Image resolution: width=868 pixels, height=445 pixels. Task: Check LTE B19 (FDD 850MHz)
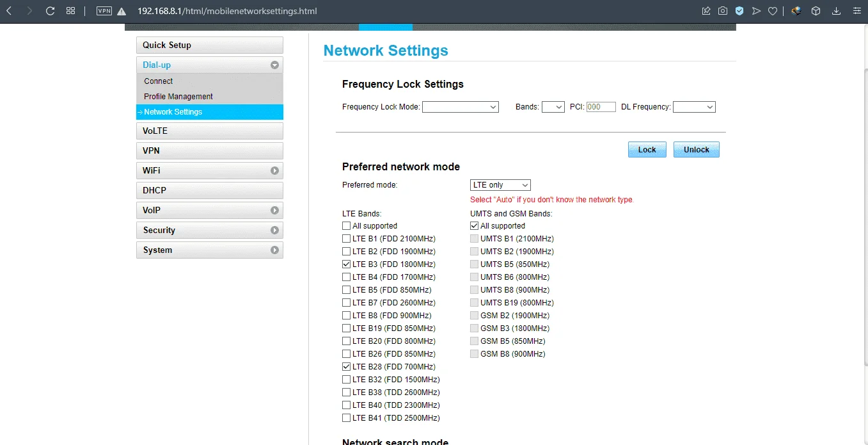pyautogui.click(x=346, y=328)
